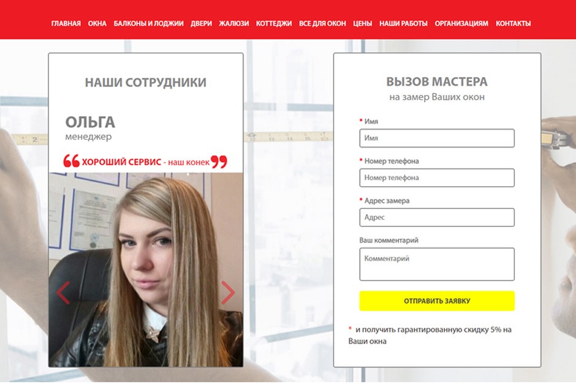Open ОРГАНИЗАЦИЯМ menu item
The image size is (576, 392).
click(461, 23)
